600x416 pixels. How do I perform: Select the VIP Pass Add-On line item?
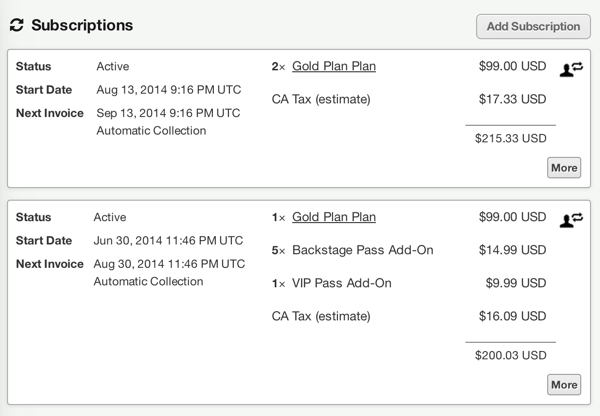coord(342,283)
